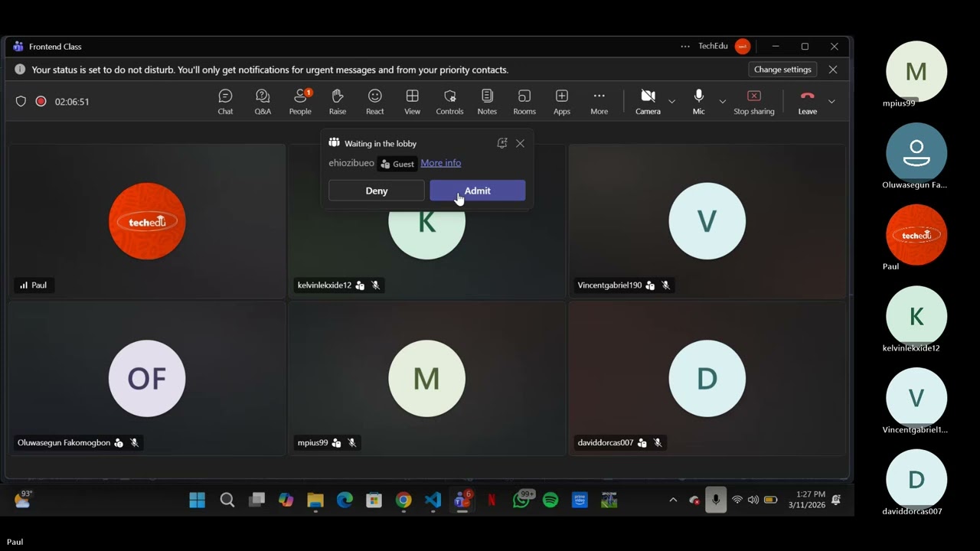Toggle the microphone button in system tray

(x=716, y=500)
